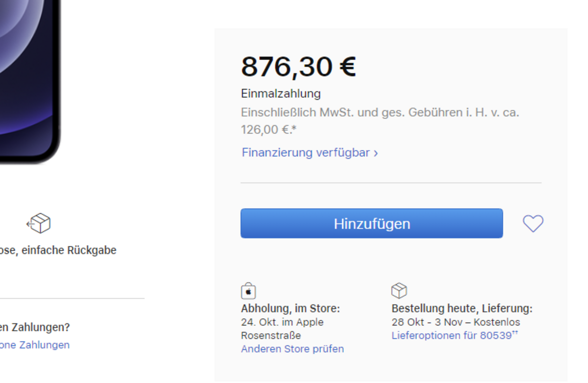Save the item with the heart icon
Screen dimensions: 588x383
coord(533,224)
